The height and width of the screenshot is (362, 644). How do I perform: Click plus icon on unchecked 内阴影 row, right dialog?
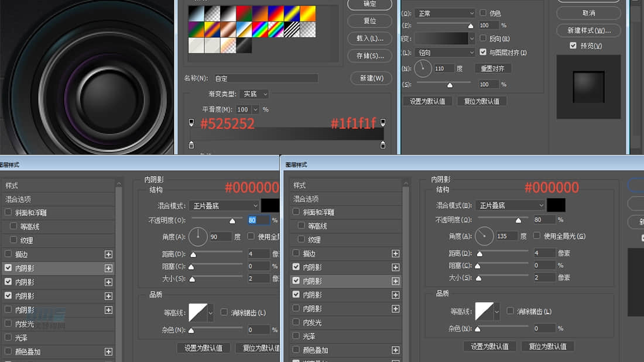pyautogui.click(x=395, y=309)
